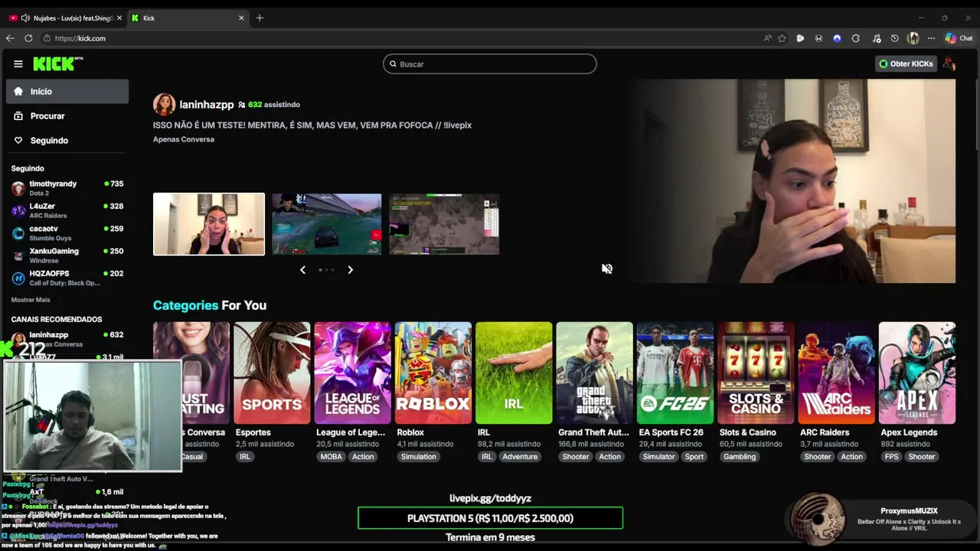Open Procurar in sidebar
This screenshot has width=980, height=551.
(67, 116)
